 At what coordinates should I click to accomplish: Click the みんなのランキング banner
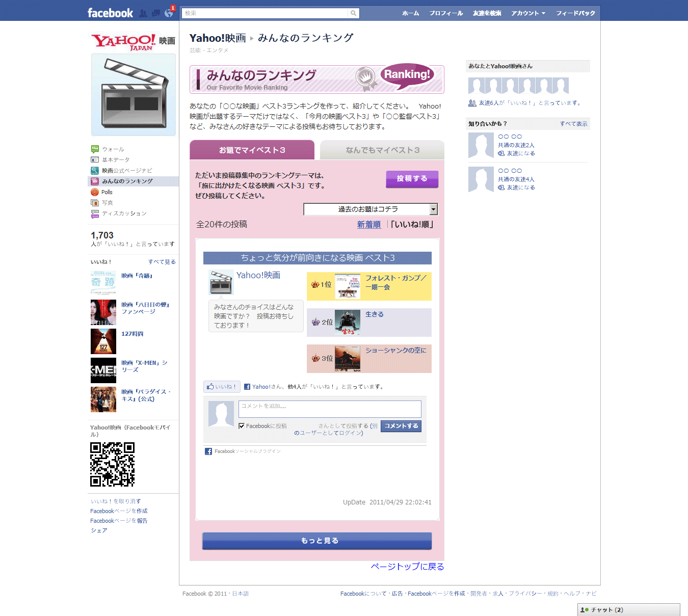tap(317, 79)
